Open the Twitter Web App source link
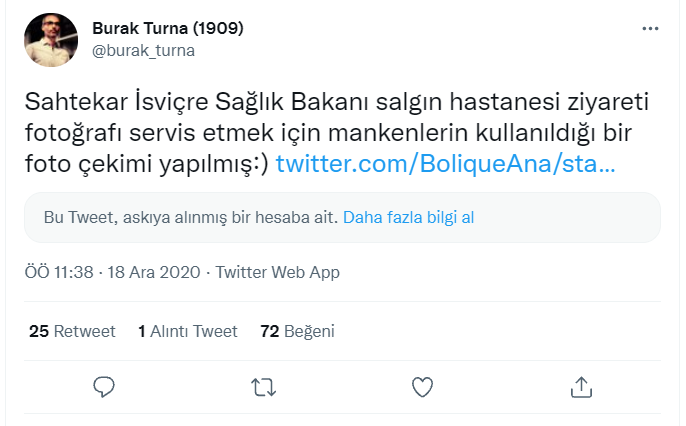This screenshot has height=426, width=686. (x=277, y=272)
